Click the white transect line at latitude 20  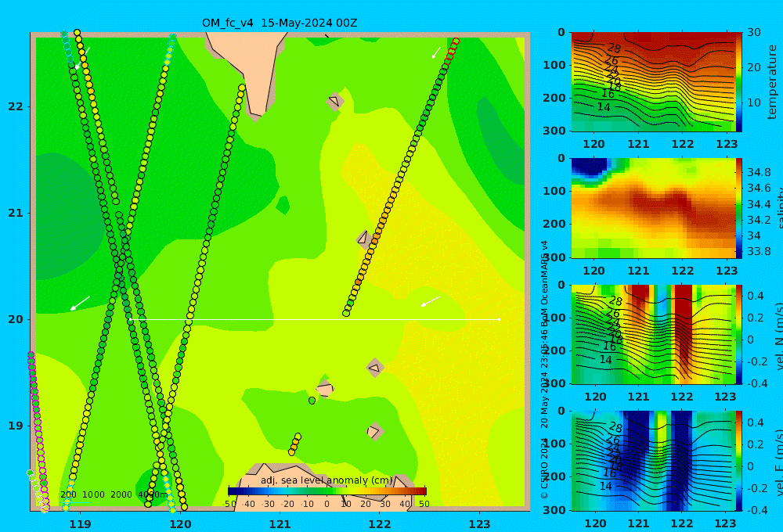pyautogui.click(x=315, y=319)
